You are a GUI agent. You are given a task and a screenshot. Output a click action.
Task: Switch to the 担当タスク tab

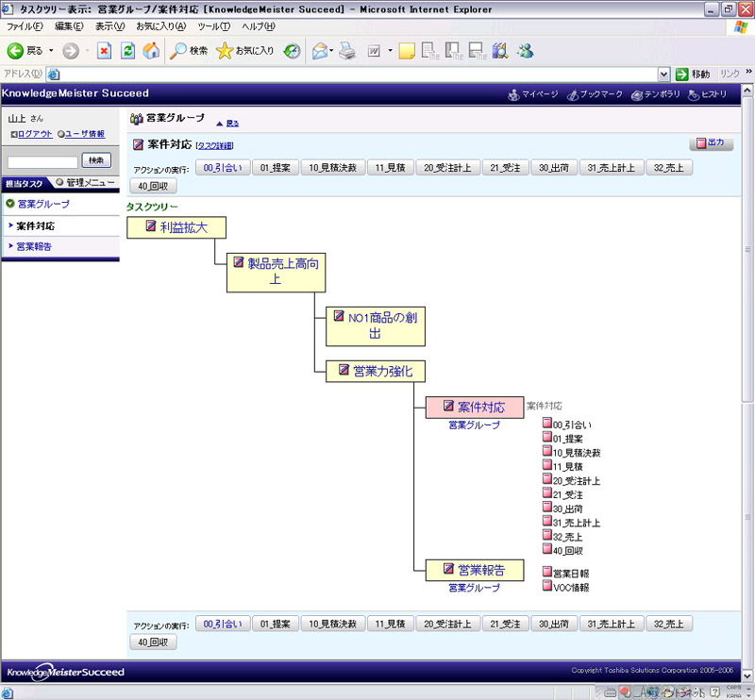[x=25, y=183]
